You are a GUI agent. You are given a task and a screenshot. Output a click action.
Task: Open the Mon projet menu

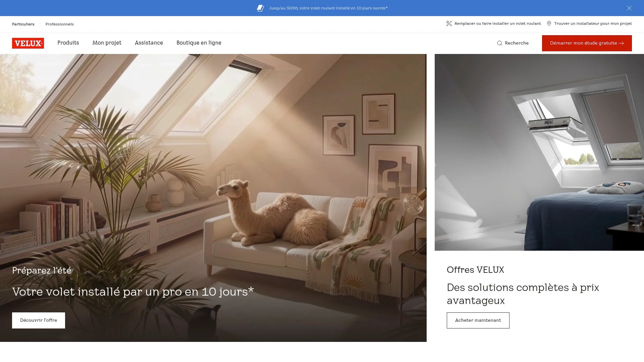click(x=107, y=43)
